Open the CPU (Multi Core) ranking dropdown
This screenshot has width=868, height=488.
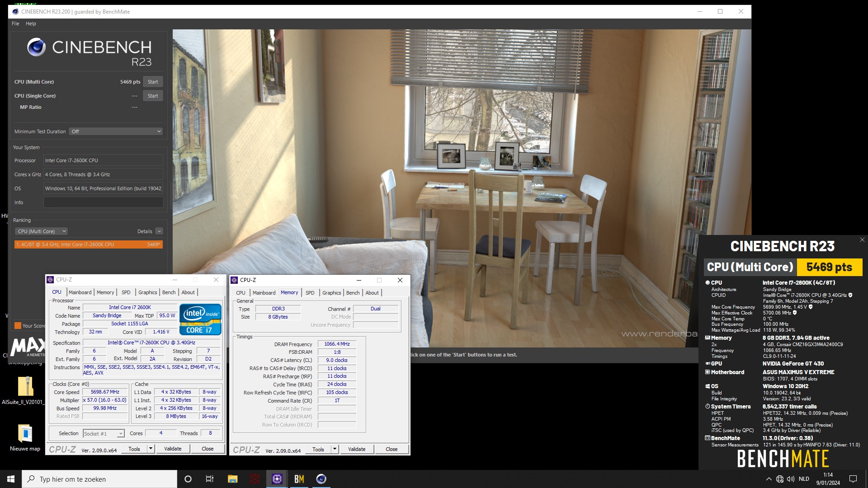pyautogui.click(x=42, y=231)
